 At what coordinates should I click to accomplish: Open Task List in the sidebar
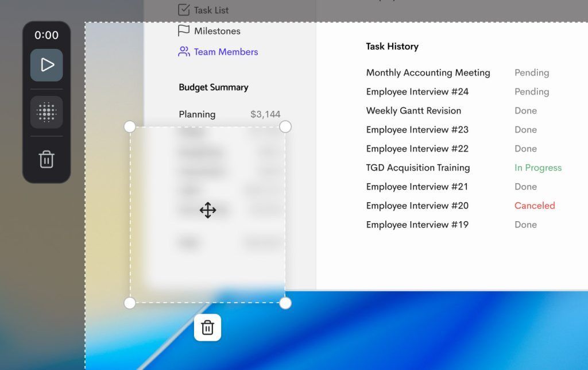(211, 10)
